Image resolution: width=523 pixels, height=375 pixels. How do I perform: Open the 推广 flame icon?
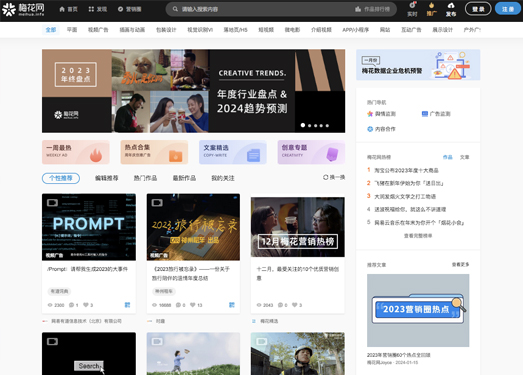point(432,9)
